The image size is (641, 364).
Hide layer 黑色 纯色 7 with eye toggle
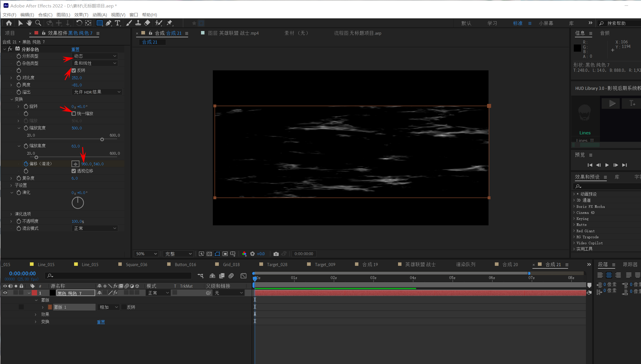pos(5,293)
